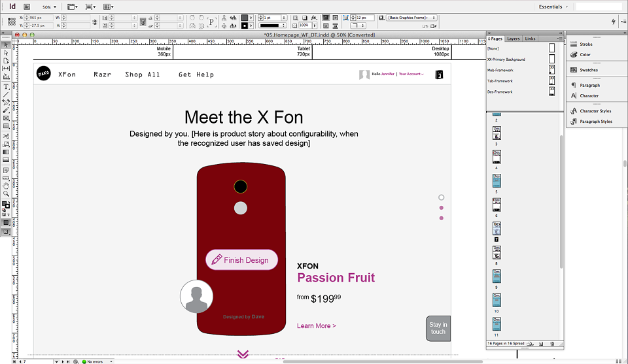
Task: Click the fill color swatch in control bar
Action: tap(245, 18)
